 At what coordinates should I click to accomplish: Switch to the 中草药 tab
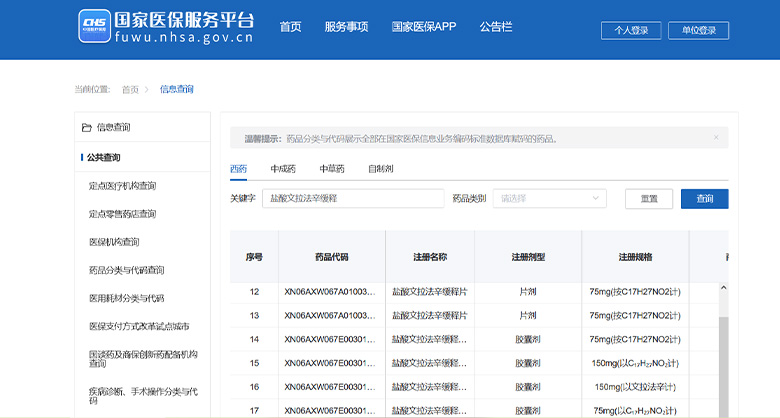[x=332, y=169]
